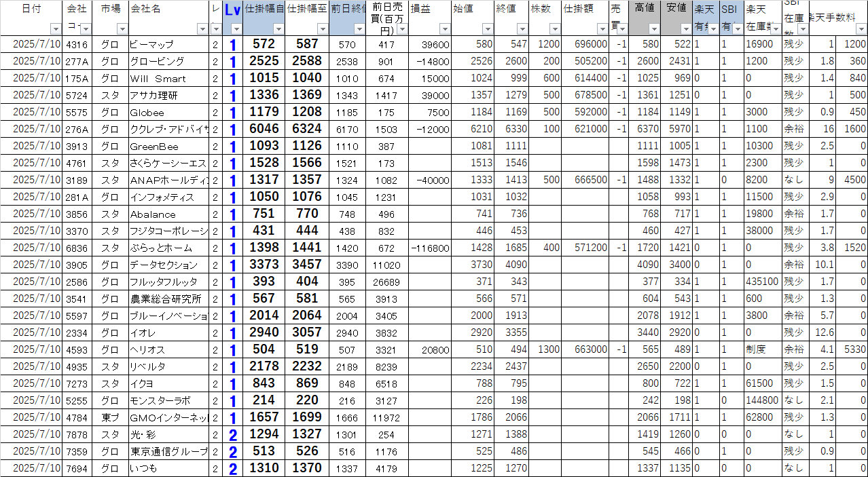
Task: Select company code cell 277A
Action: point(78,61)
